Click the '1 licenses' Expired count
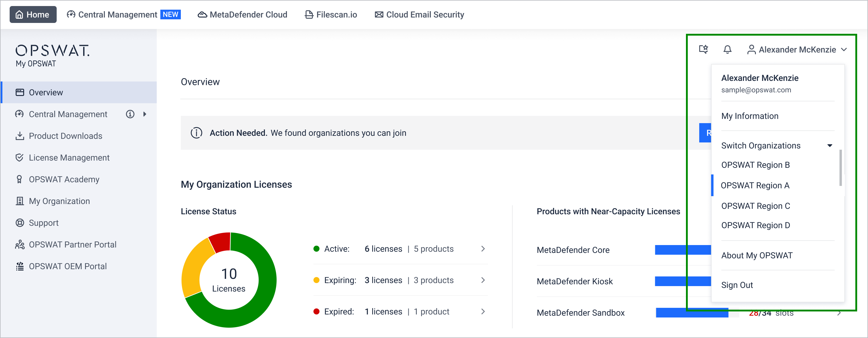This screenshot has height=338, width=868. click(x=383, y=312)
